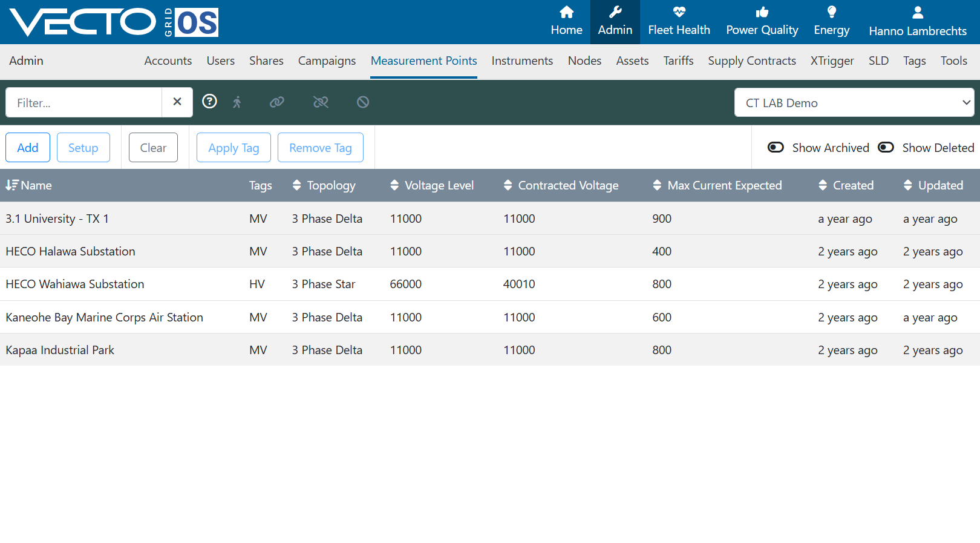This screenshot has width=980, height=543.
Task: Open the CT LAB Demo account dropdown
Action: coord(854,102)
